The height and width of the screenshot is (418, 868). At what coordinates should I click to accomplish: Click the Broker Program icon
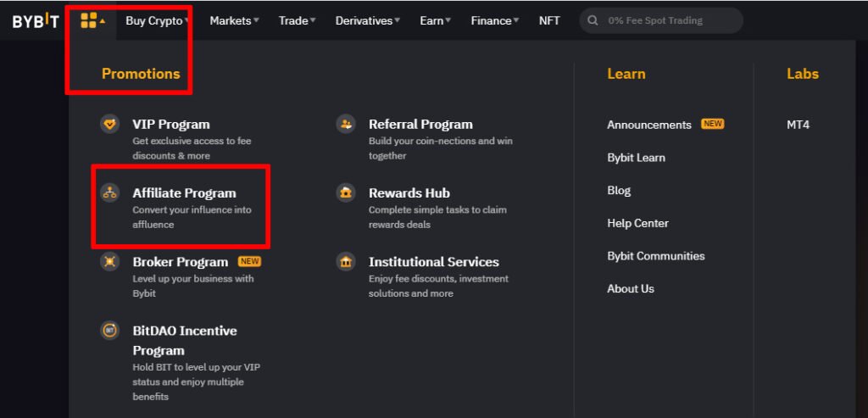109,261
